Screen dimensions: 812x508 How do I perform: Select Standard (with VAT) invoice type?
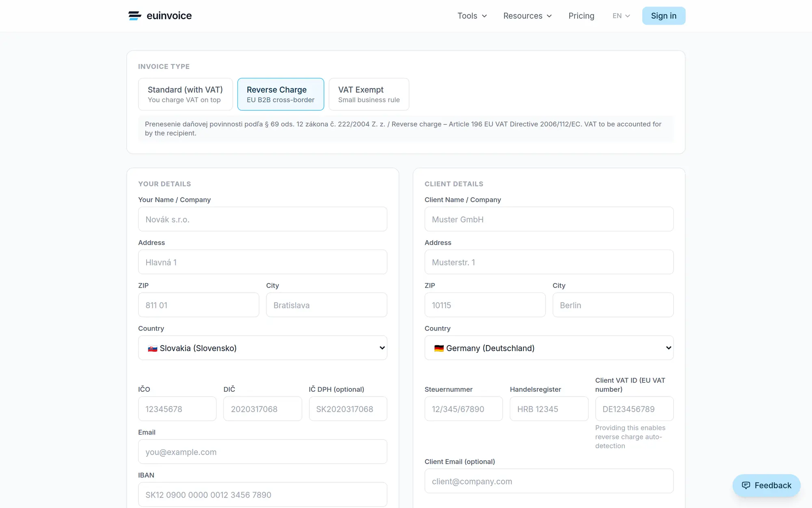(185, 94)
